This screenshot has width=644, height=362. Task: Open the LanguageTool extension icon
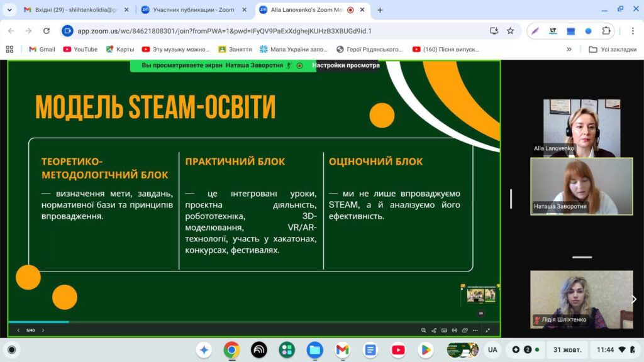click(x=553, y=31)
